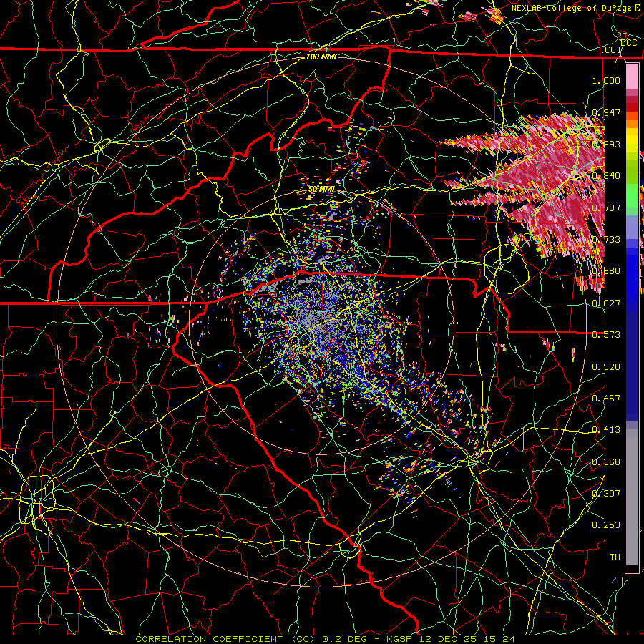Screen dimensions: 644x644
Task: Click the [CC] legend heading
Action: [611, 49]
